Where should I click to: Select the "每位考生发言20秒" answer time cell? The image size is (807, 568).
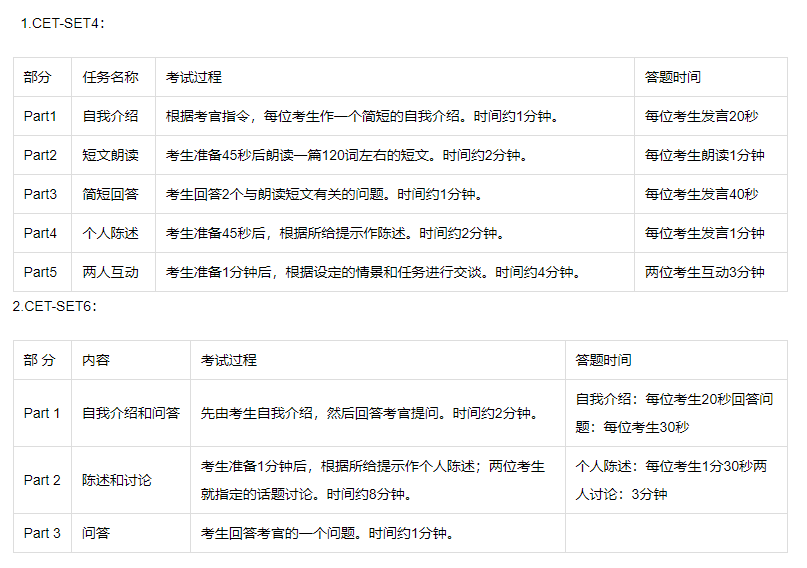pyautogui.click(x=701, y=116)
